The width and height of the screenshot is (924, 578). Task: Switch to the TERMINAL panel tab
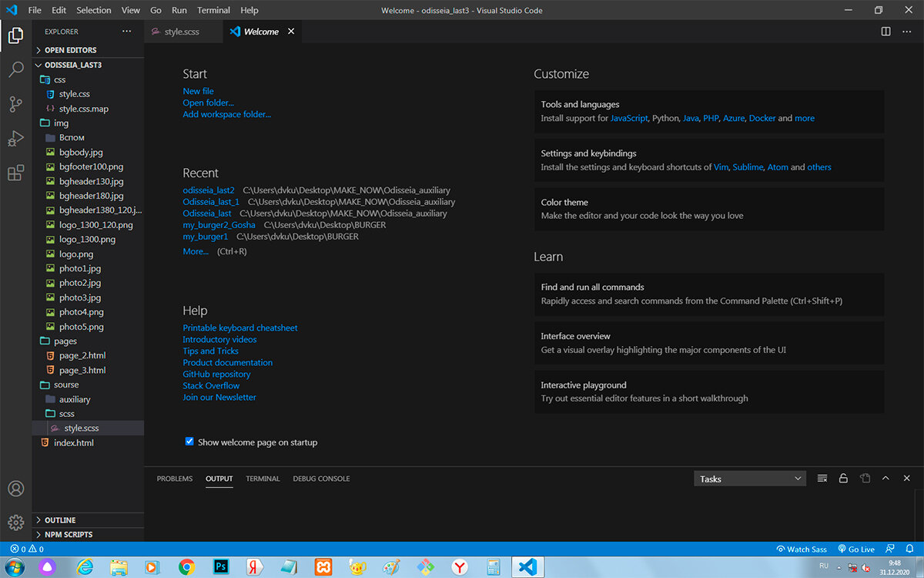coord(263,478)
